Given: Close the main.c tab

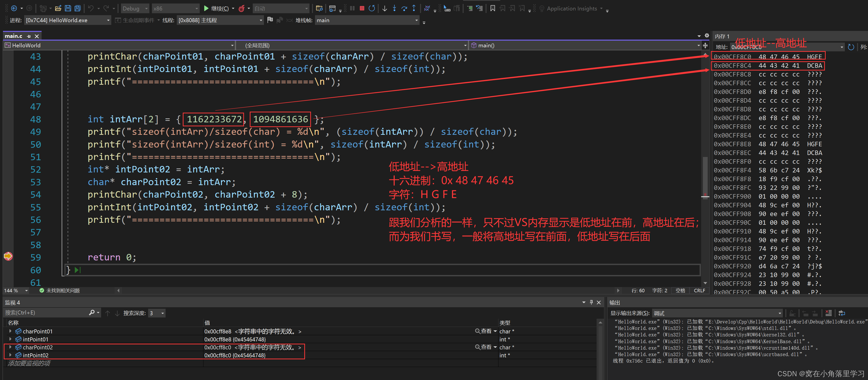Looking at the screenshot, I should pos(37,36).
